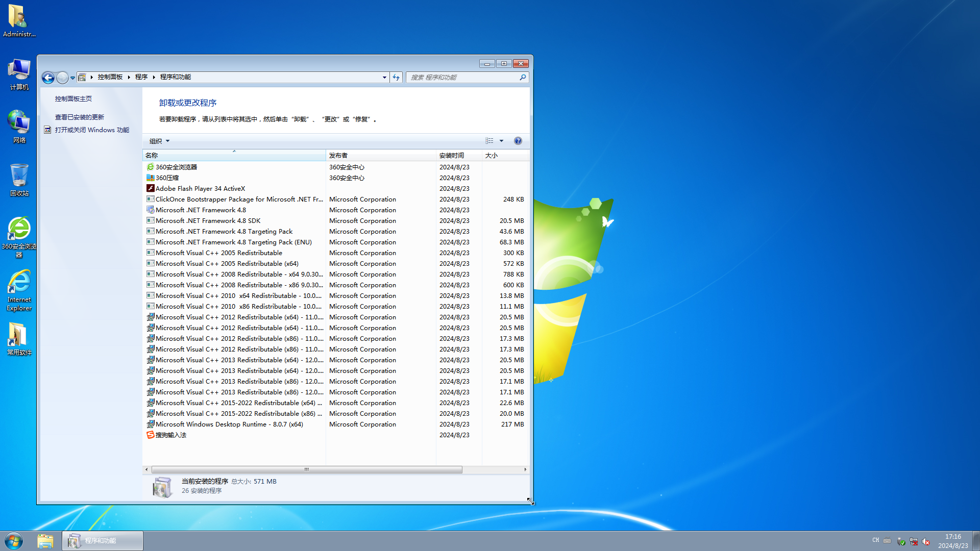Click the details pane programs icon

point(162,487)
